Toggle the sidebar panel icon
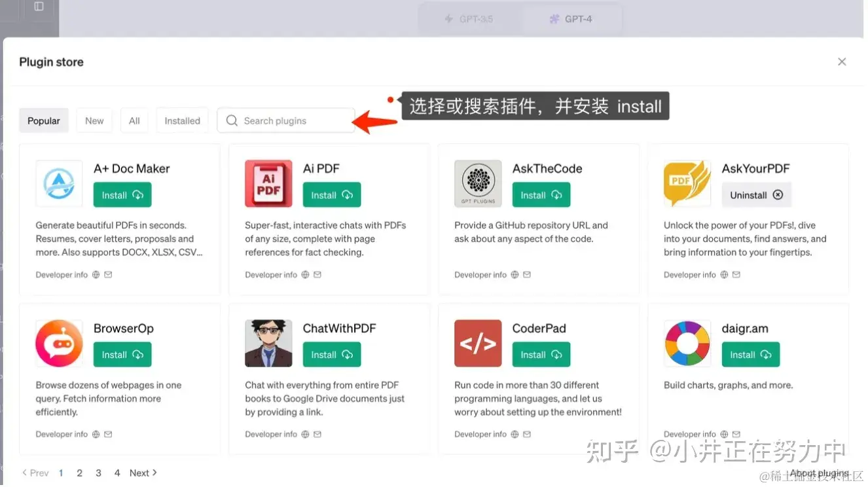The height and width of the screenshot is (487, 868). pos(39,7)
